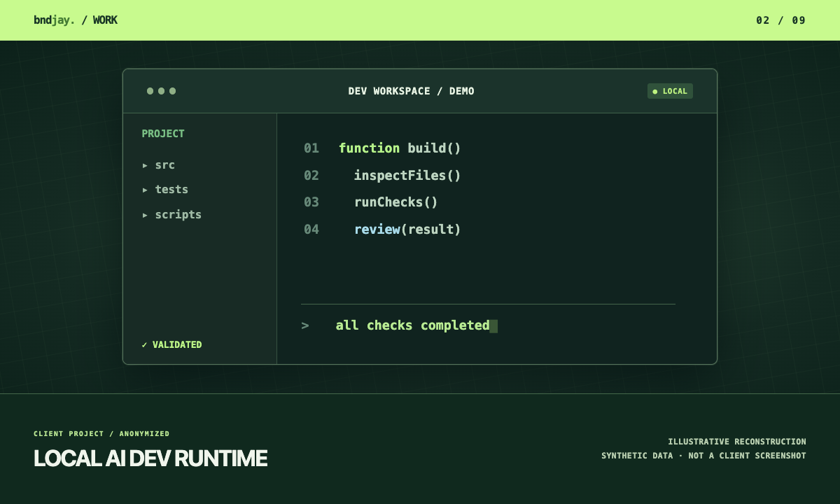The width and height of the screenshot is (840, 504).
Task: Click the 02 / 09 slide counter
Action: point(781,20)
